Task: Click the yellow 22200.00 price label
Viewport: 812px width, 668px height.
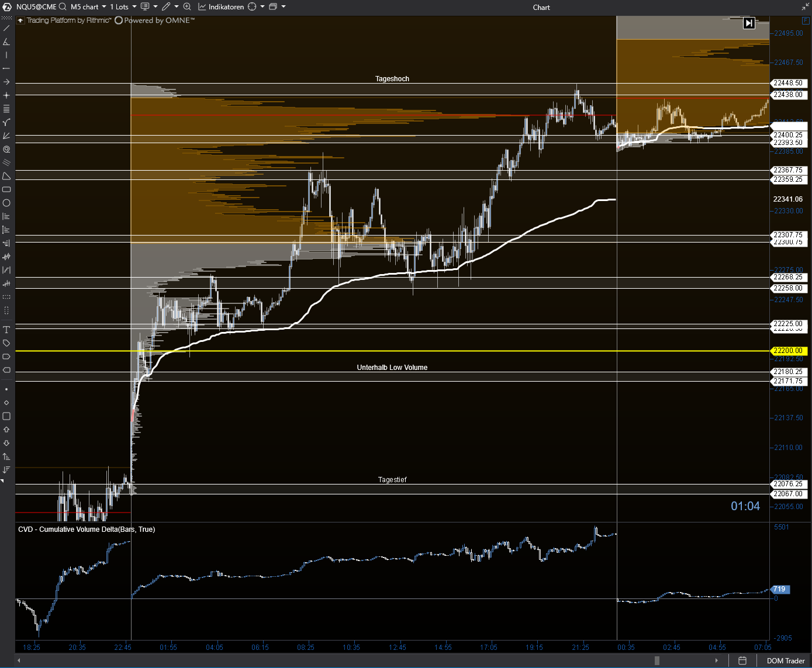Action: (x=788, y=351)
